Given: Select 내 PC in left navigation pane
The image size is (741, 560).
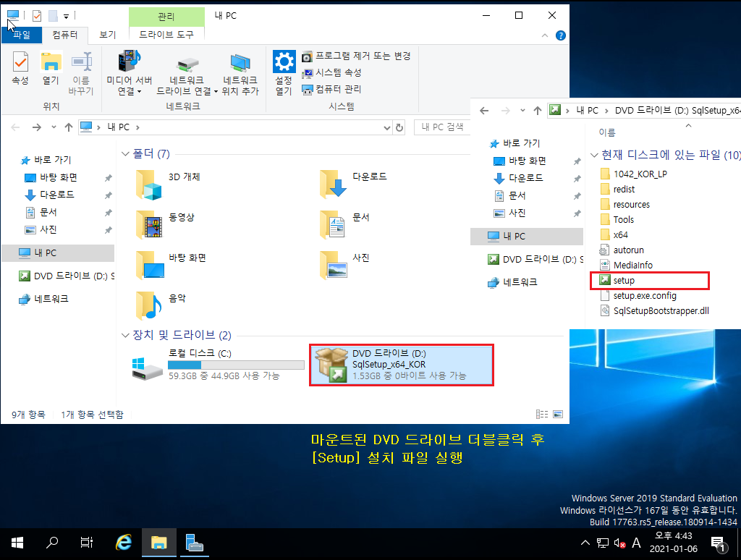Looking at the screenshot, I should (58, 253).
